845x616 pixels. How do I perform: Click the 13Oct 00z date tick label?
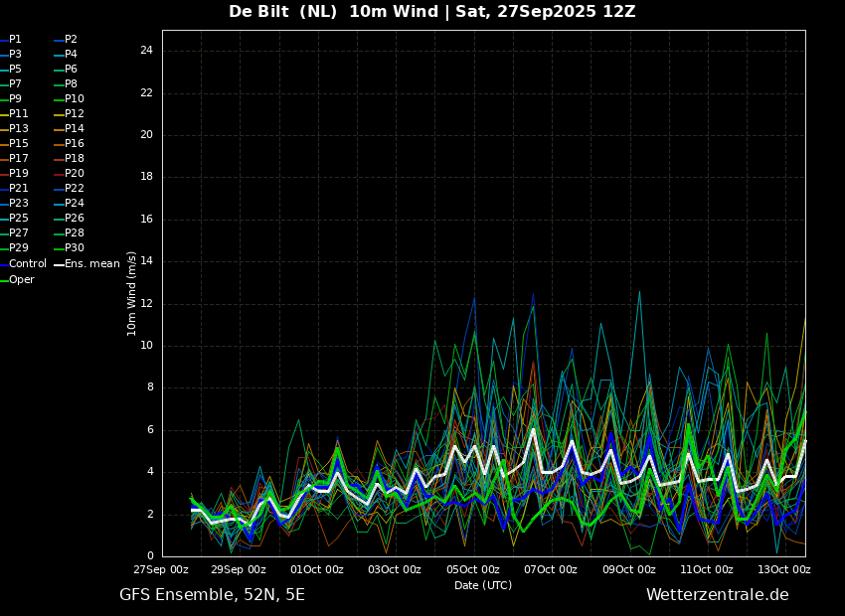coord(784,569)
